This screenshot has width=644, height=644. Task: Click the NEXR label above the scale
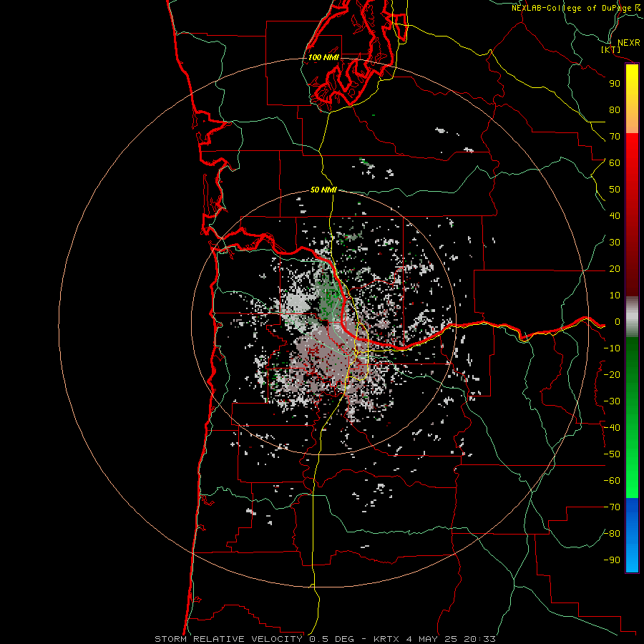628,43
